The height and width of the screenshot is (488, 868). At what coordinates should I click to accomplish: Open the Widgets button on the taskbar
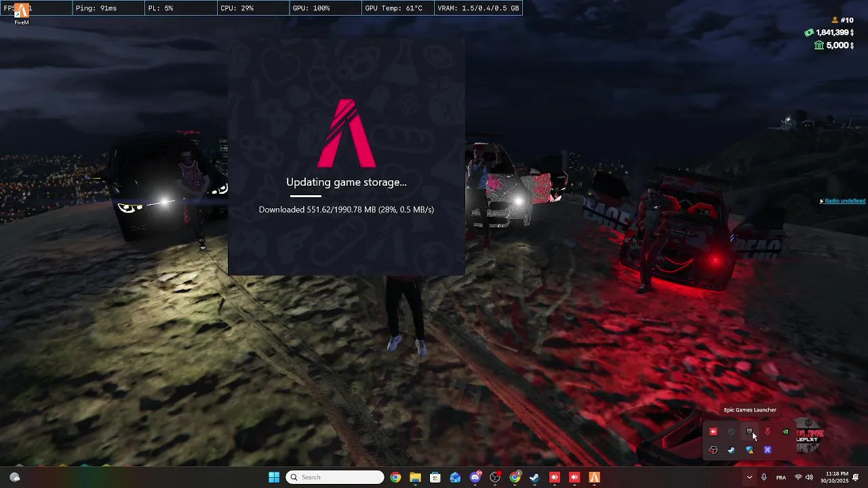pos(14,477)
